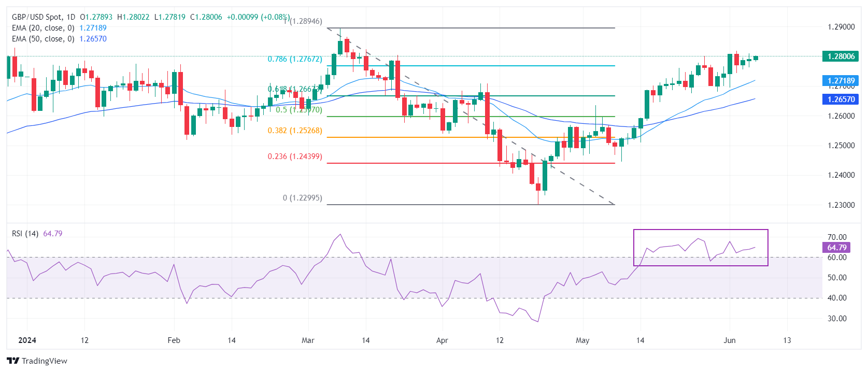Click the 1.29000 price axis label
The width and height of the screenshot is (868, 372).
841,27
